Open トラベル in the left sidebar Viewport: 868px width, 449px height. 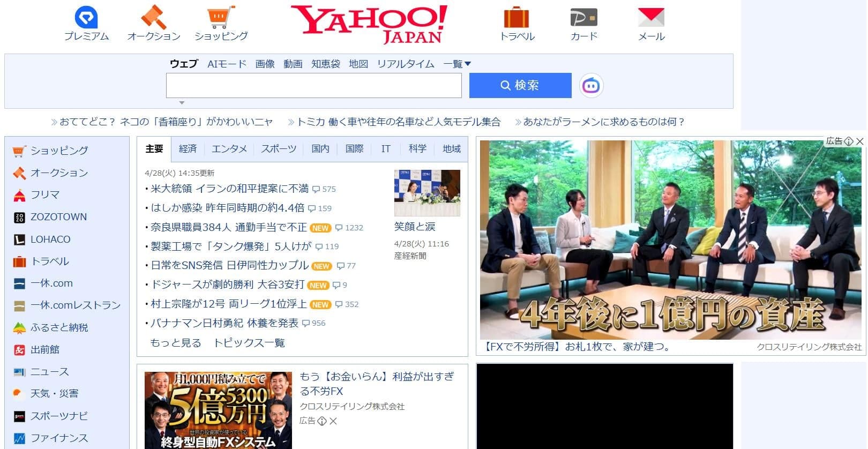pyautogui.click(x=50, y=261)
